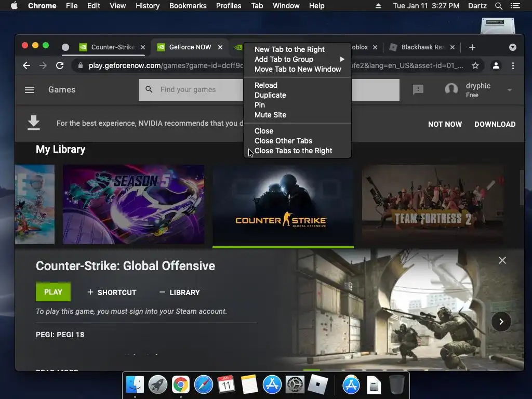Select the Team Fortress 2 tile

pyautogui.click(x=433, y=204)
